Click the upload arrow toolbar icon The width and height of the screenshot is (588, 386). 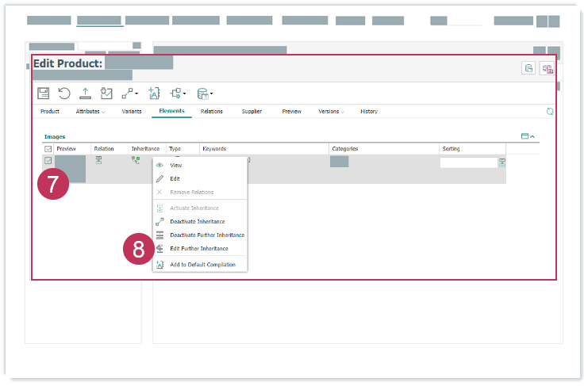pos(85,93)
